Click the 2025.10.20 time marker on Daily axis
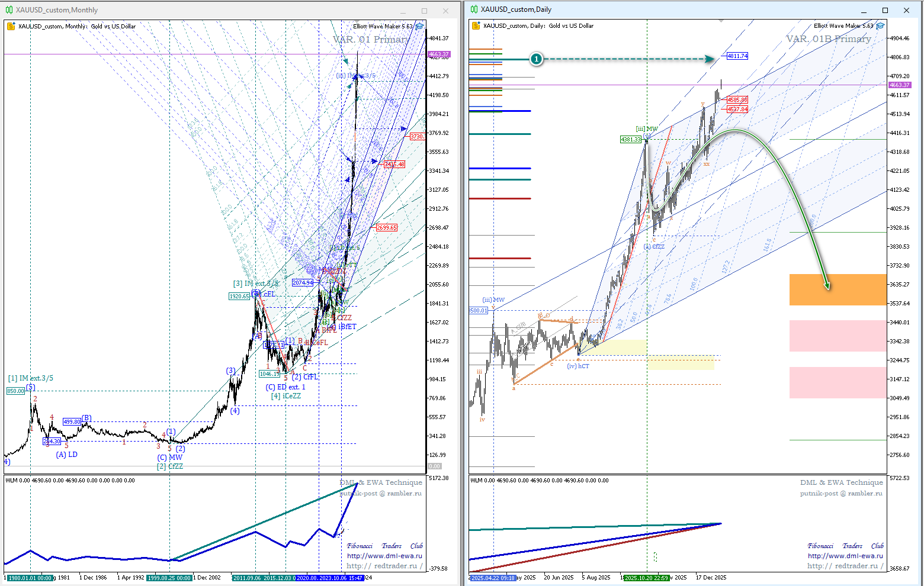This screenshot has width=924, height=586. pos(646,578)
